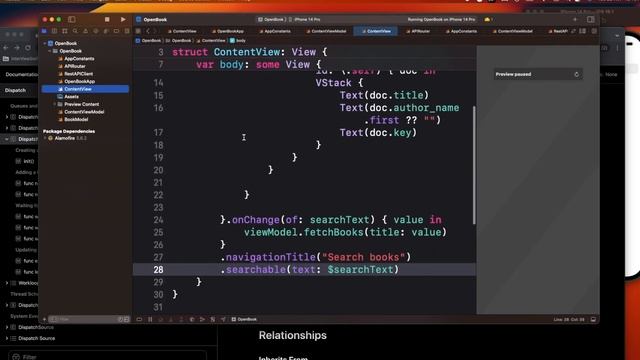Click the simulate location arrow icon
Viewport: 640px width, 360px height.
(223, 319)
